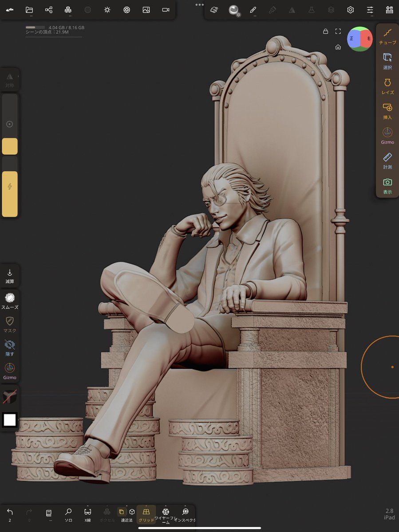399x532 pixels.
Task: Click the 2.8 iPad version label
Action: 389,514
